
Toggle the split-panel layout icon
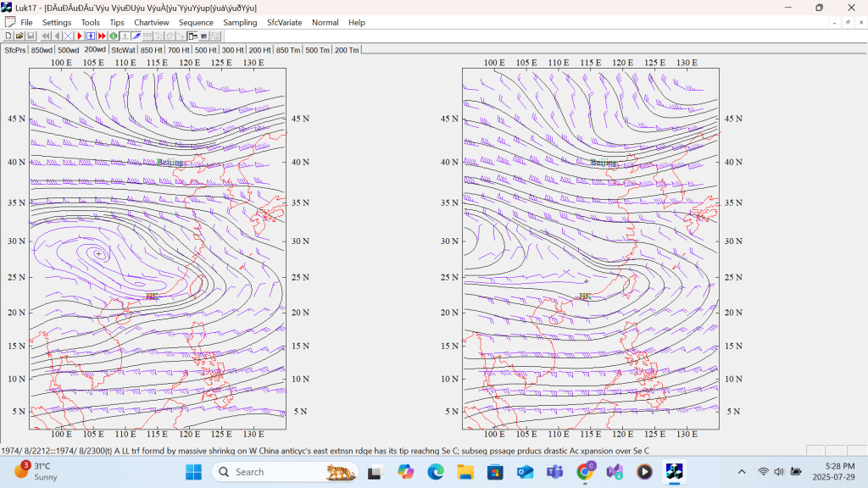(192, 36)
